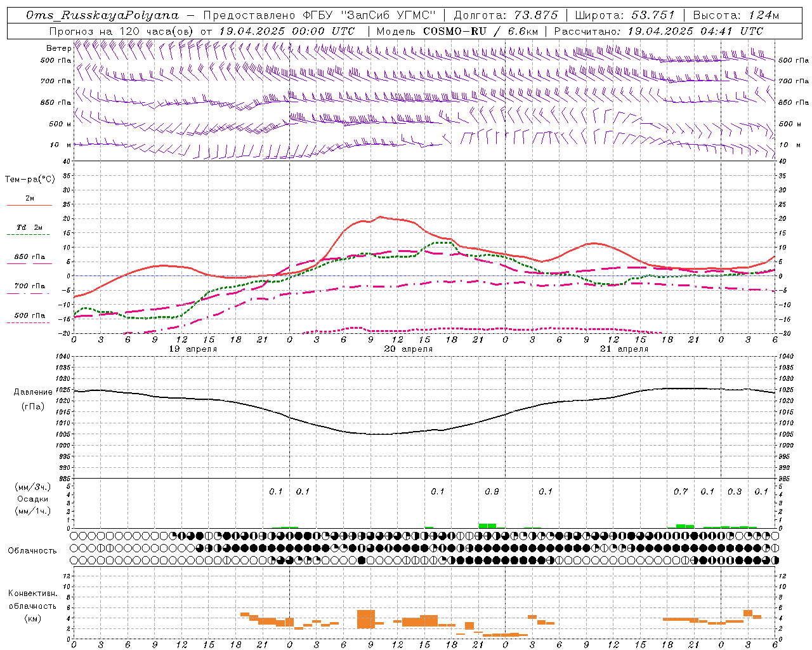Click the start time 19.04.2025 00:00 UTC

(286, 31)
